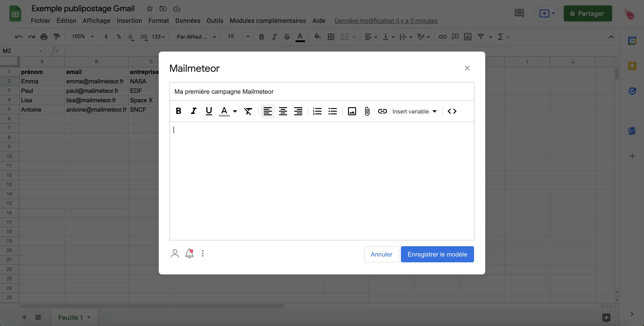Insert link in Mailmeteor editor
This screenshot has height=326, width=644.
click(382, 111)
